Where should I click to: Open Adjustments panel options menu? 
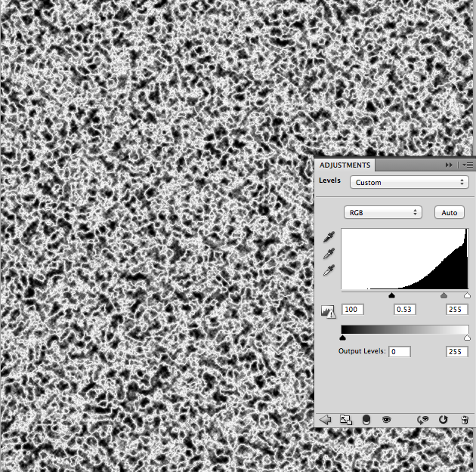468,165
